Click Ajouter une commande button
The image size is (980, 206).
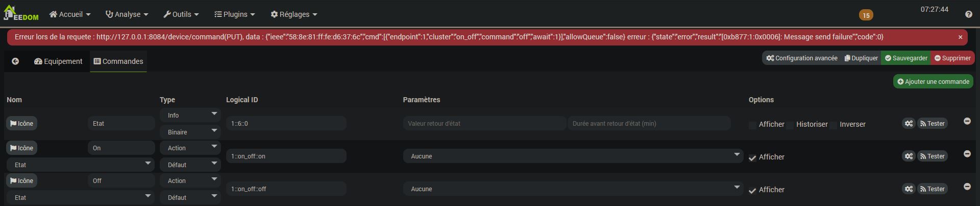click(x=933, y=82)
